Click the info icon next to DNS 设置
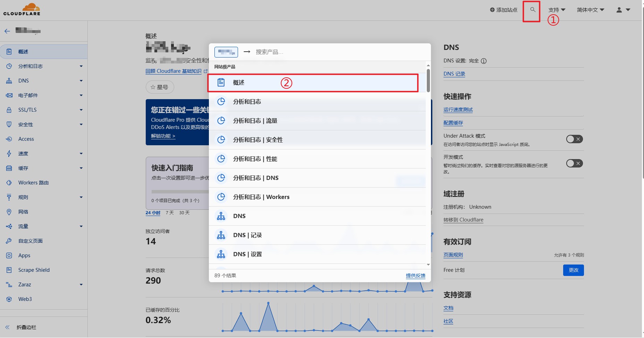644x338 pixels. pos(484,61)
